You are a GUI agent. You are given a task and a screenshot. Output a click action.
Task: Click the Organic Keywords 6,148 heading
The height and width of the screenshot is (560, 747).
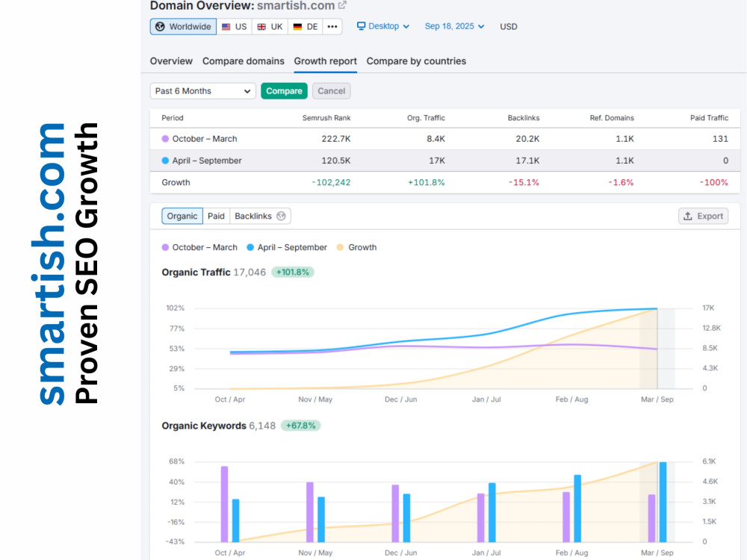tap(218, 426)
